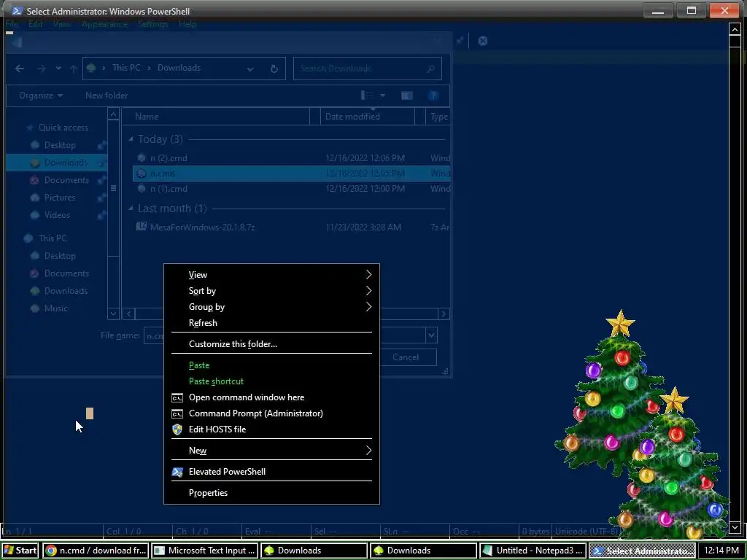Open Properties from the context menu
The width and height of the screenshot is (747, 560).
click(271, 493)
